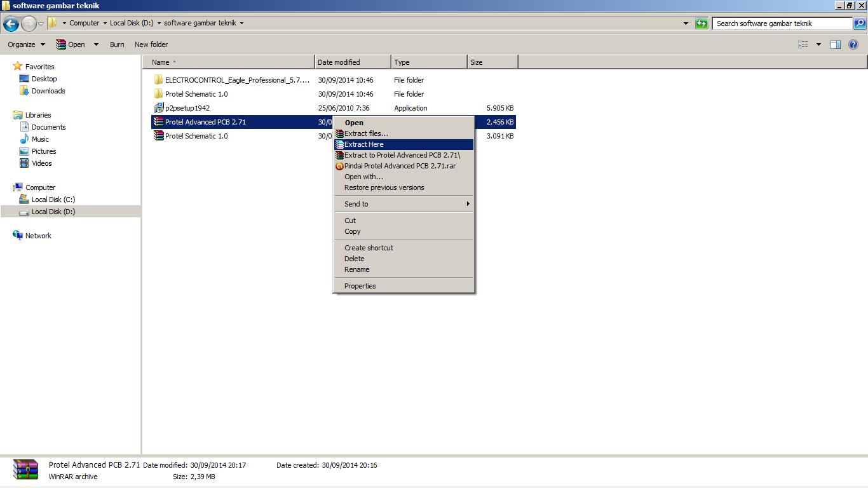The image size is (868, 488).
Task: Sort by the Size column header
Action: tap(492, 62)
